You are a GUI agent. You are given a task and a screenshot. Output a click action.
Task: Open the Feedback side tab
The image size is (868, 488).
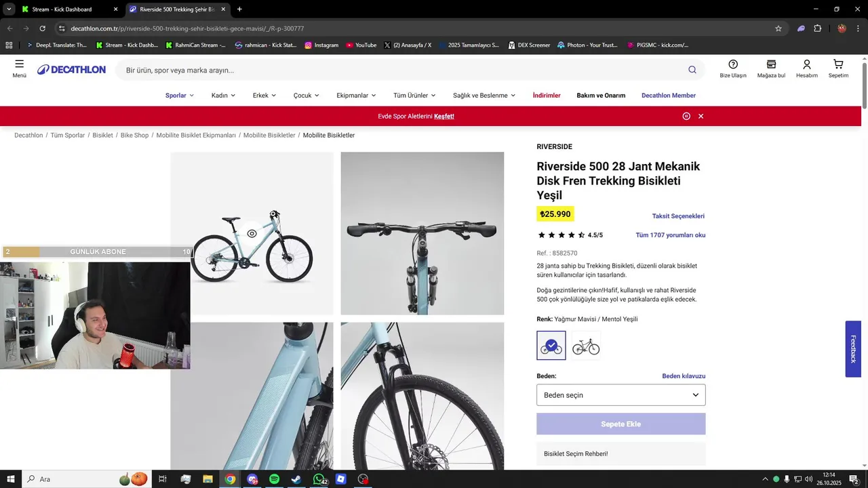pyautogui.click(x=853, y=349)
